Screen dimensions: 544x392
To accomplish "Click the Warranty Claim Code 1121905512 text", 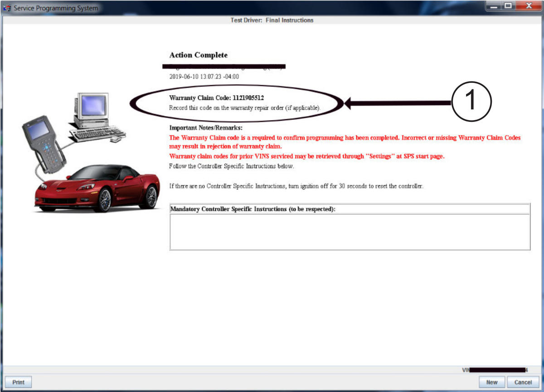I will [x=217, y=97].
